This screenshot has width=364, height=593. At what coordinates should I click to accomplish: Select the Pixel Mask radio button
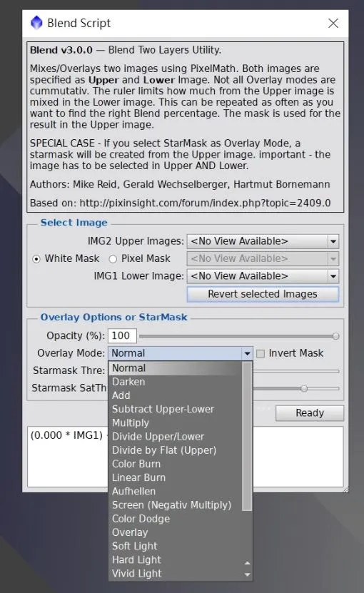click(113, 259)
